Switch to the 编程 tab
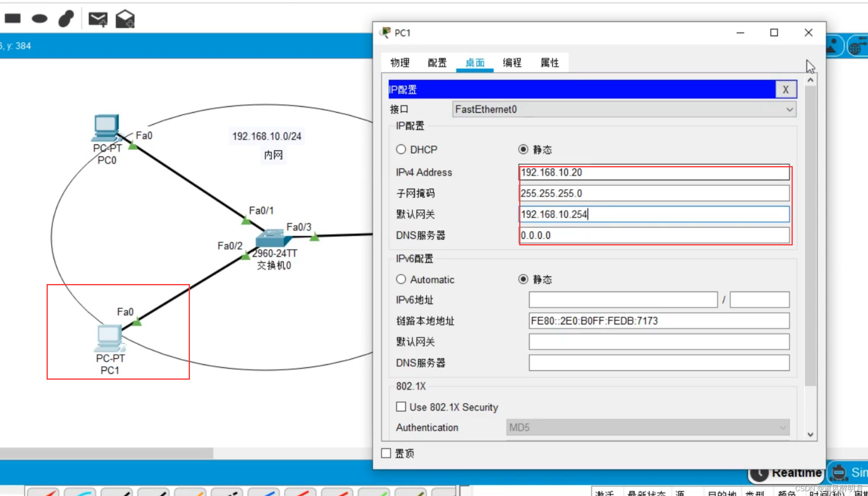This screenshot has width=868, height=496. pyautogui.click(x=512, y=63)
